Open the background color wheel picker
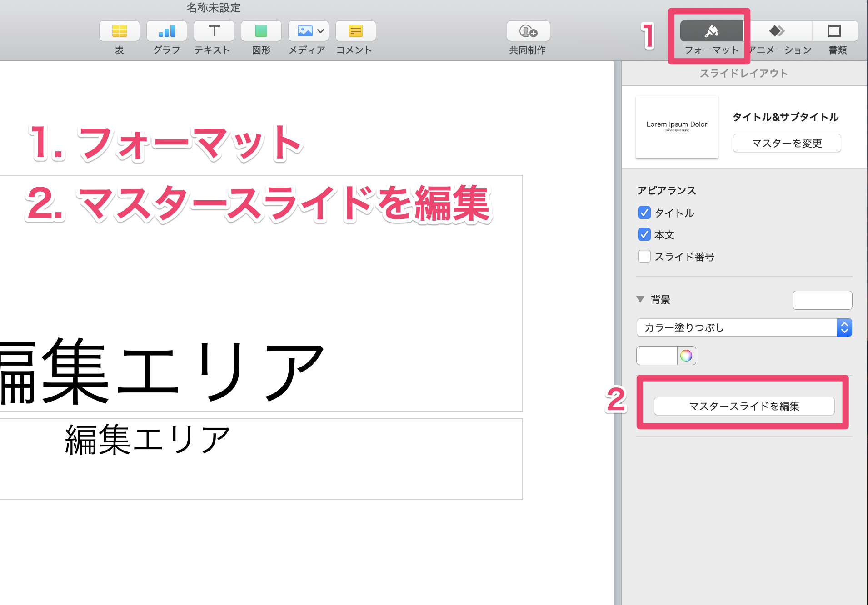Image resolution: width=868 pixels, height=605 pixels. point(687,356)
